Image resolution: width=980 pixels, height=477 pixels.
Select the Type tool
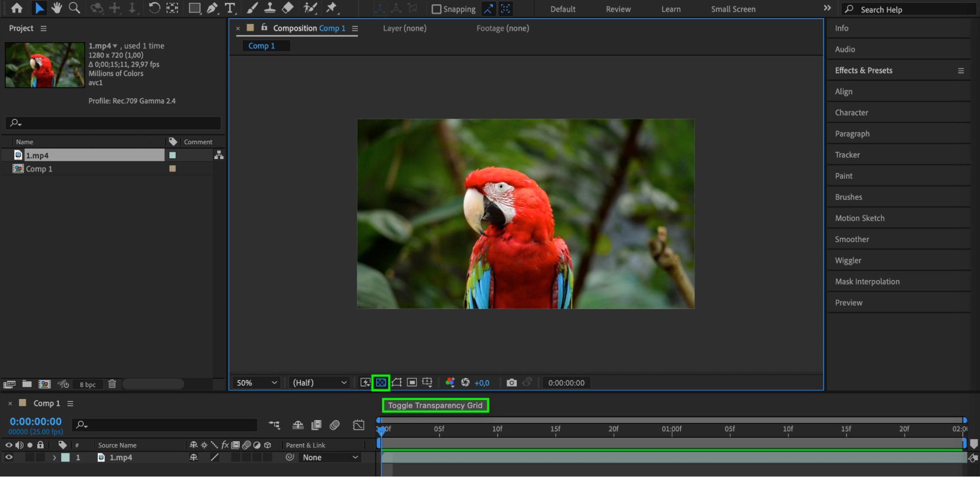229,8
